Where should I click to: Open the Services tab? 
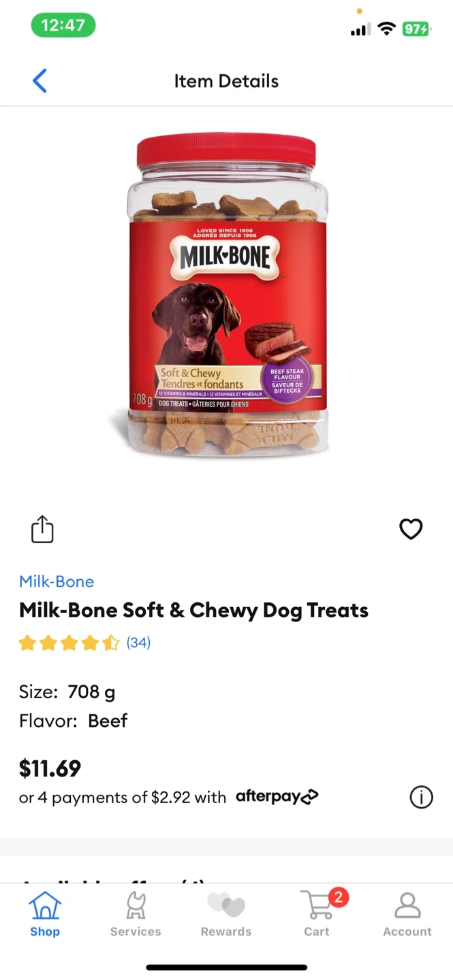click(136, 915)
